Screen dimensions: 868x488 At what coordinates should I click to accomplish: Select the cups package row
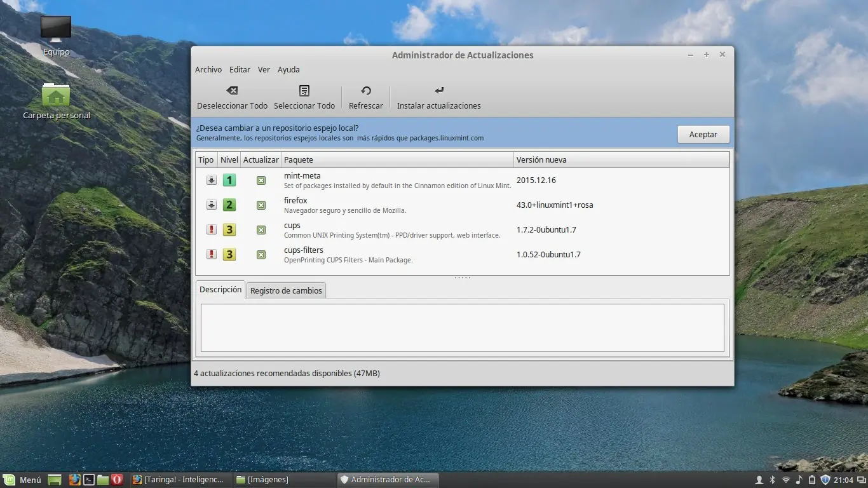[381, 229]
